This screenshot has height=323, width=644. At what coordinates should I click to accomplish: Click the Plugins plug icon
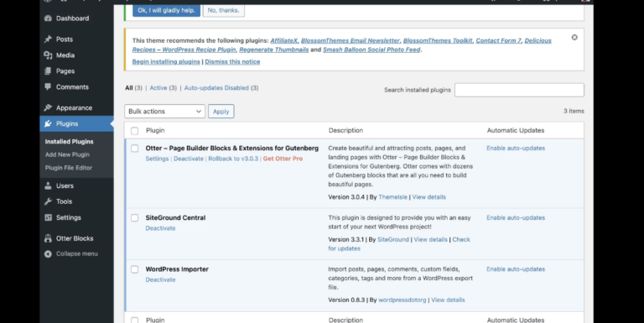coord(48,123)
